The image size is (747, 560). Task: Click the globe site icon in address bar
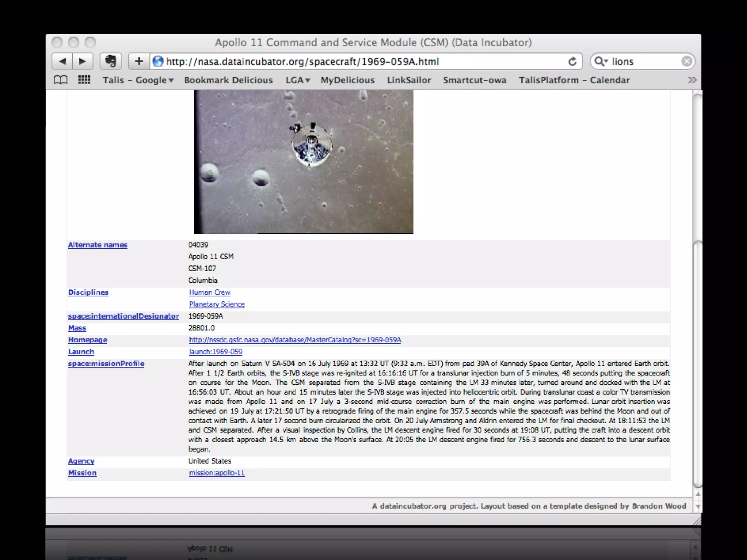[158, 61]
